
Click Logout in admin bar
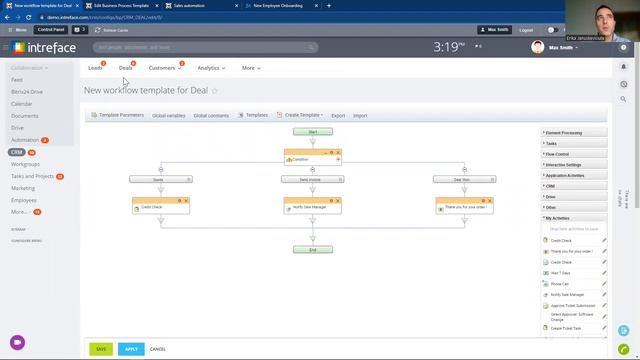[526, 30]
